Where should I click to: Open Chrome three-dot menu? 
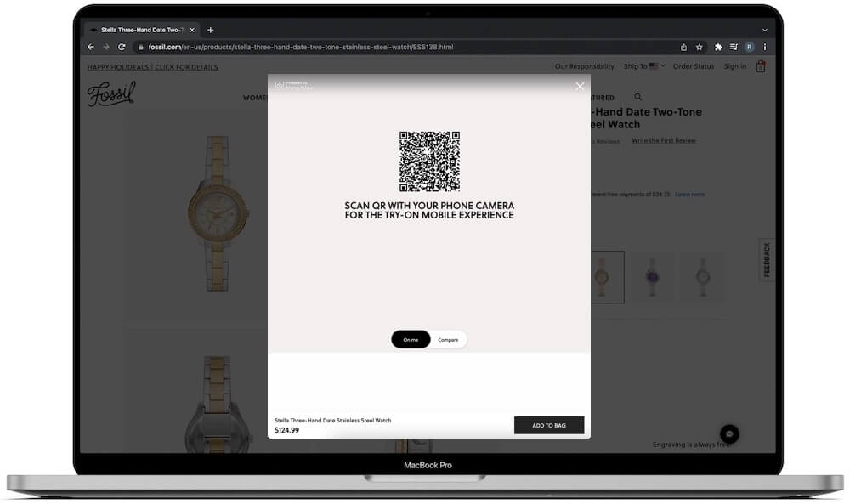765,47
